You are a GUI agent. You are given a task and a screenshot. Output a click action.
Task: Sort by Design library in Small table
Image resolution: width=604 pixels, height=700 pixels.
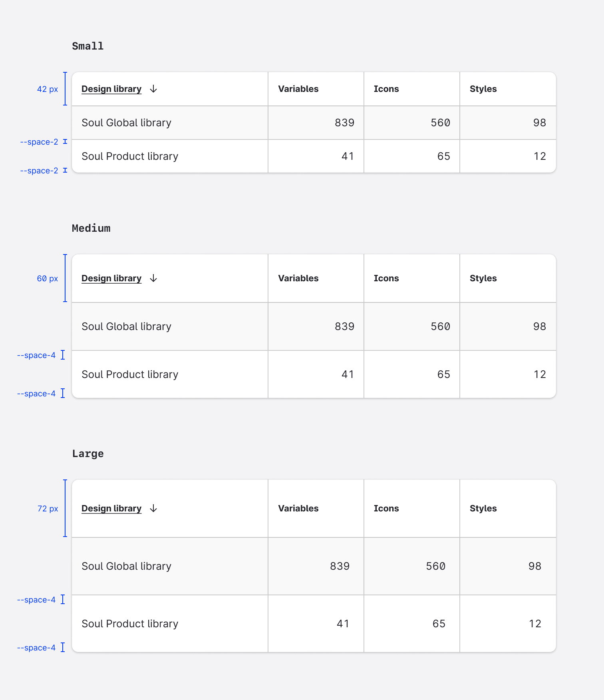click(111, 89)
